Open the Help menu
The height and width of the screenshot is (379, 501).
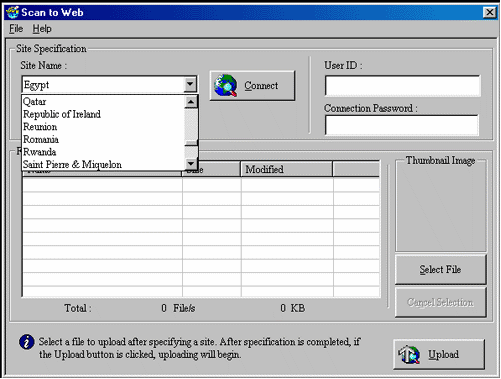42,29
